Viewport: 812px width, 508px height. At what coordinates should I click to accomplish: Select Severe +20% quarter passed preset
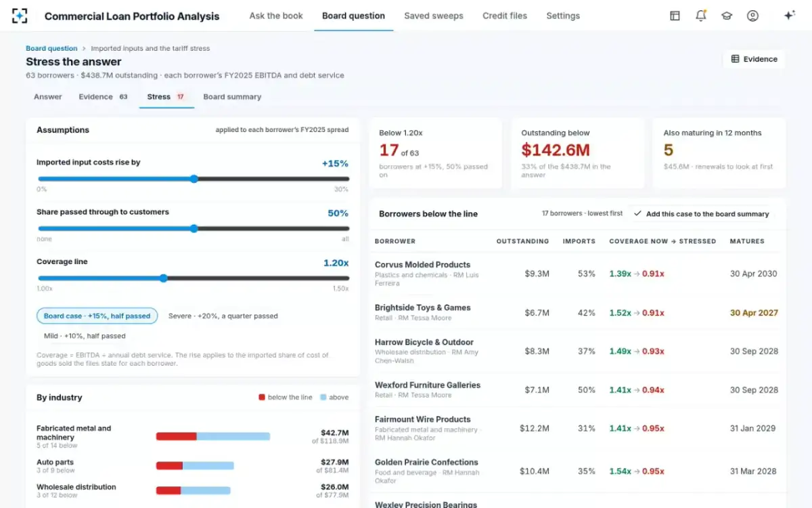point(223,316)
